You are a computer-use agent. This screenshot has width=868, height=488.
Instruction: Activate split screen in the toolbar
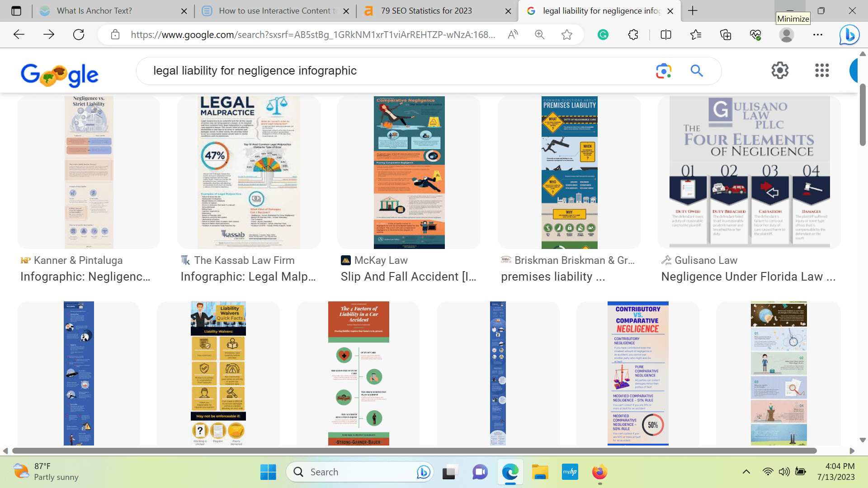665,34
